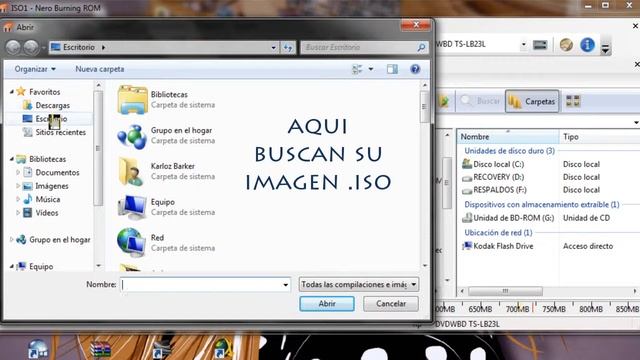The height and width of the screenshot is (360, 640).
Task: Click the Nueva carpeta button
Action: click(x=100, y=69)
